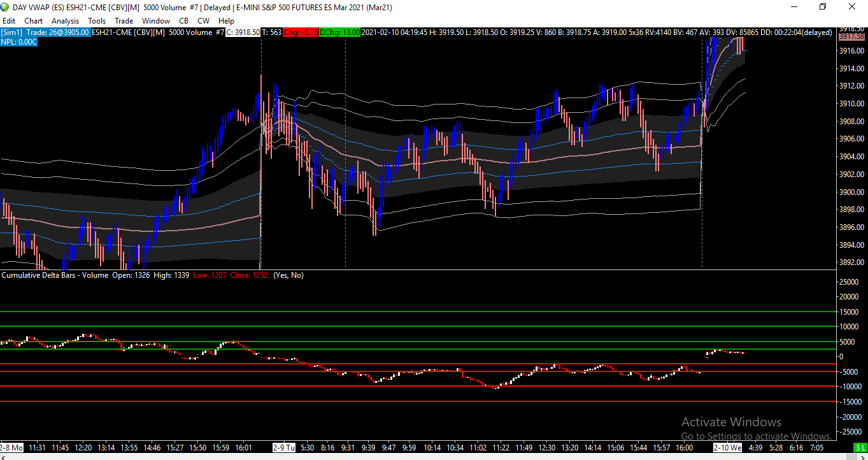
Task: Click the red Low: 1207 study value
Action: (210, 275)
